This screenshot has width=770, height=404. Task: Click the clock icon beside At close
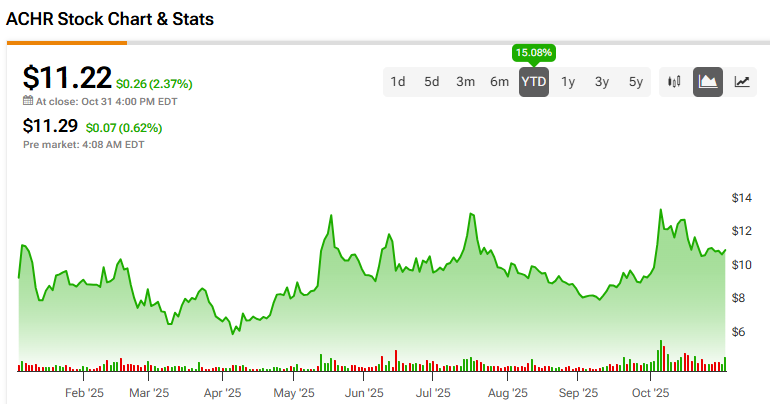point(28,101)
